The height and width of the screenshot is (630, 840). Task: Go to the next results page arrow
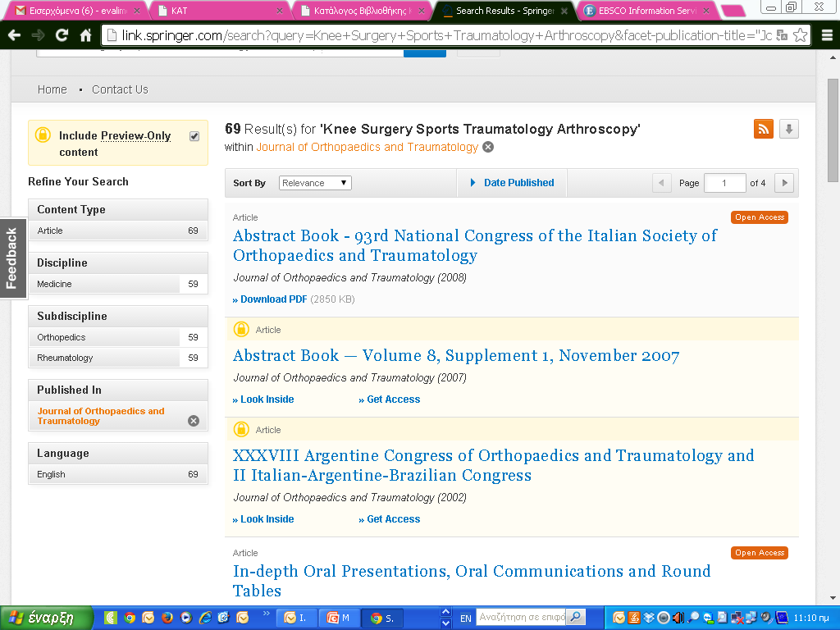785,183
